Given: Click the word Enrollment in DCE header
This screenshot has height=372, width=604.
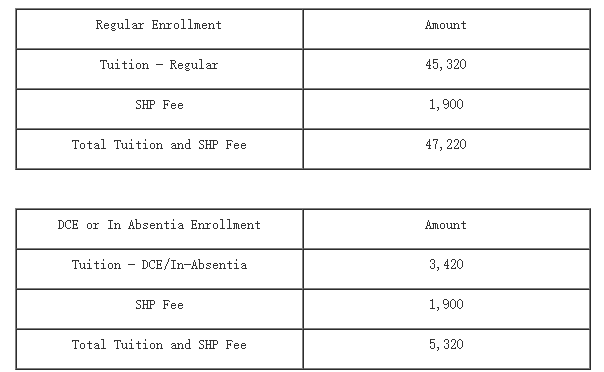Looking at the screenshot, I should pyautogui.click(x=226, y=225).
